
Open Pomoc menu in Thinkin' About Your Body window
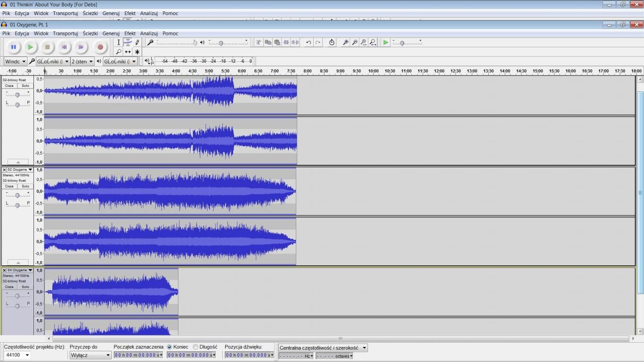point(170,13)
